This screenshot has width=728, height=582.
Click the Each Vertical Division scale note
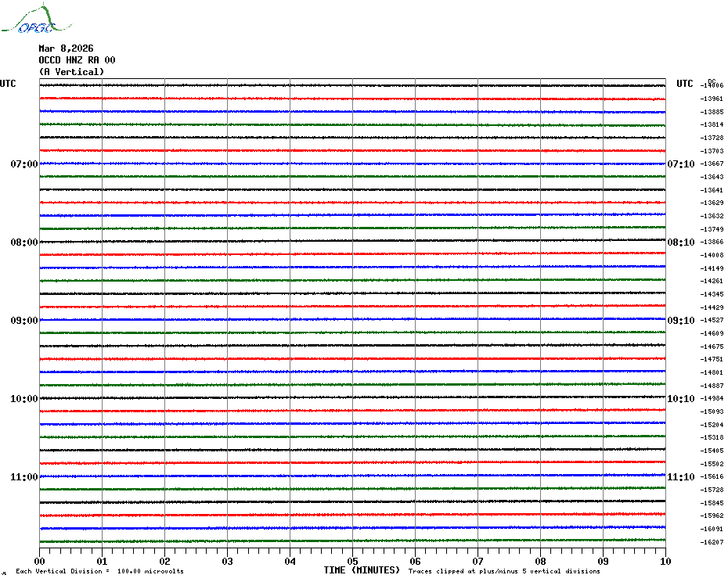click(99, 571)
